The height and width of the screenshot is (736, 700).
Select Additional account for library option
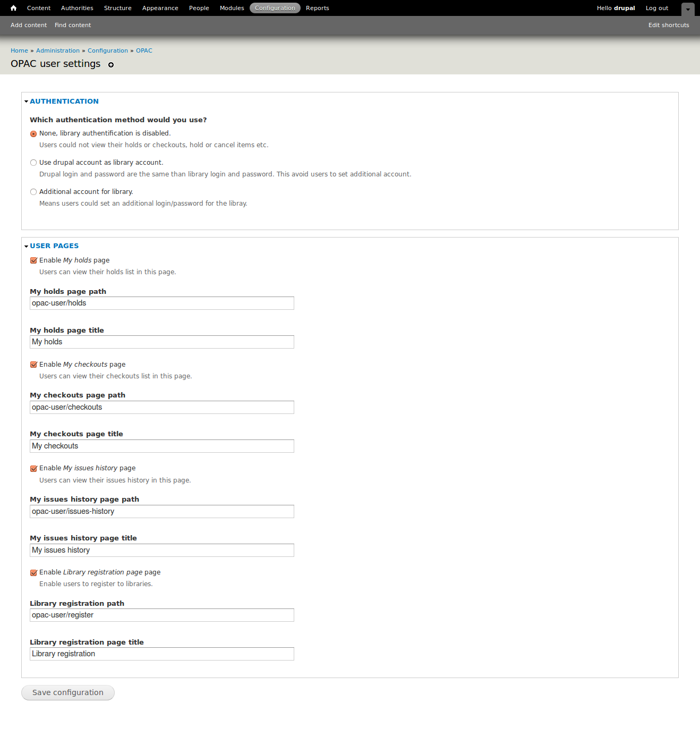[33, 192]
